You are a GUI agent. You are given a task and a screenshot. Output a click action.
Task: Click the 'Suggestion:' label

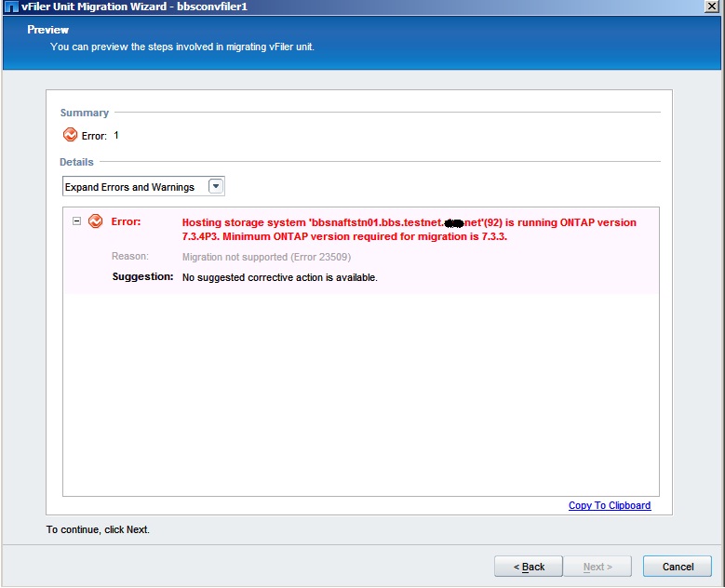pos(143,276)
